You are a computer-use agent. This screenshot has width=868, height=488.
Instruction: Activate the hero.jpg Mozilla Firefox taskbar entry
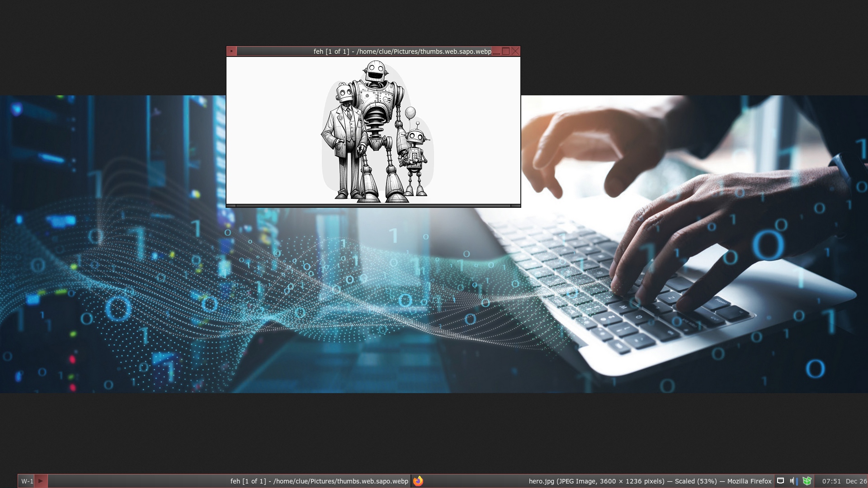(x=650, y=481)
